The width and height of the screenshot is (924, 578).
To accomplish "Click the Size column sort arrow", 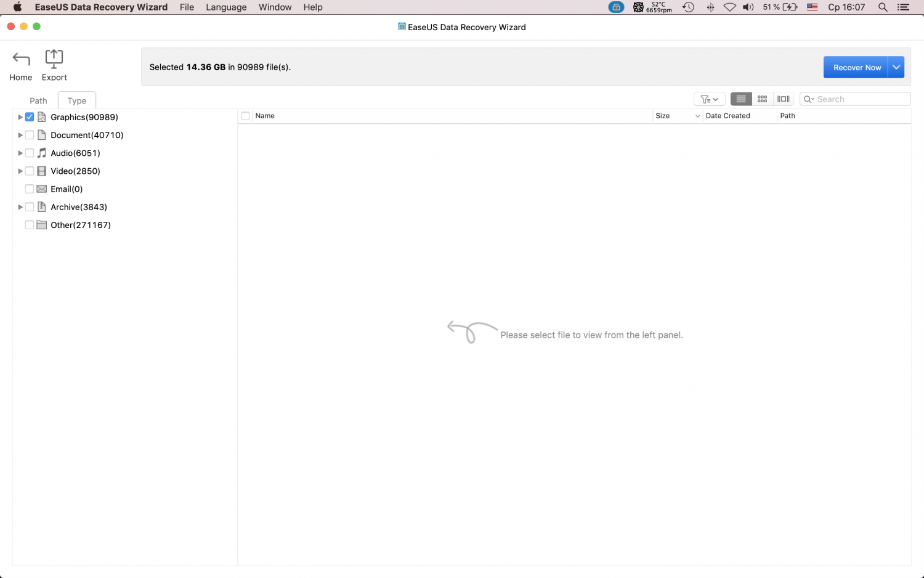I will click(697, 116).
